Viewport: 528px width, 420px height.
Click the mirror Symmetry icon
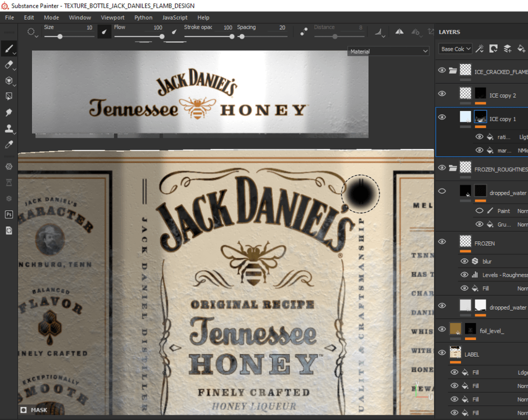(399, 32)
